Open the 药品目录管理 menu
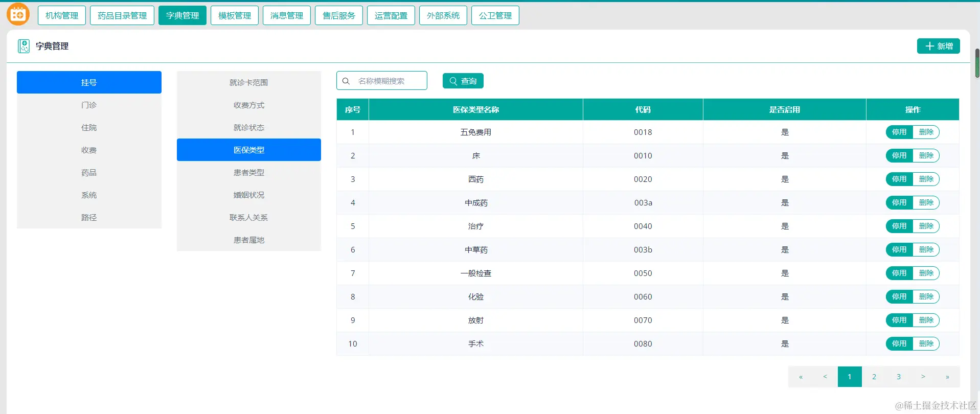 point(122,15)
